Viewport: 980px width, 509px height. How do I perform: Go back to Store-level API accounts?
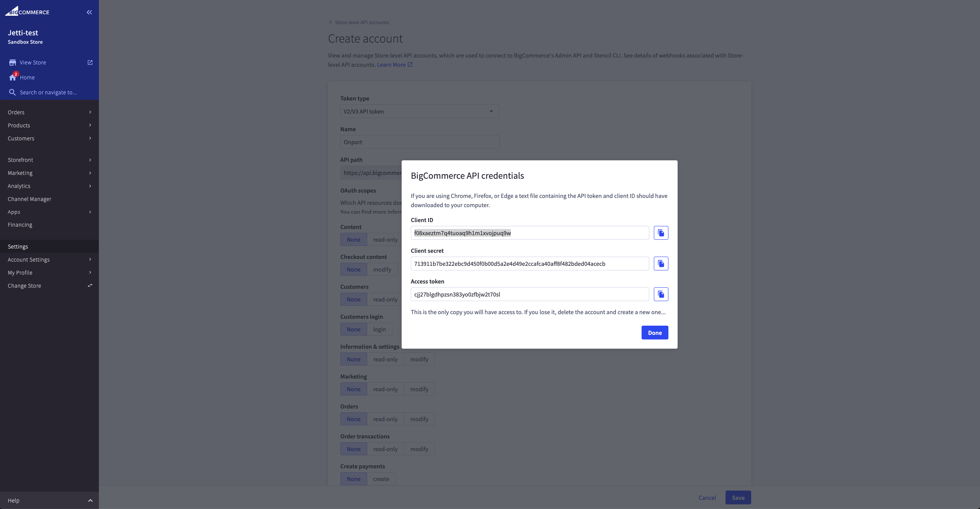[x=362, y=22]
